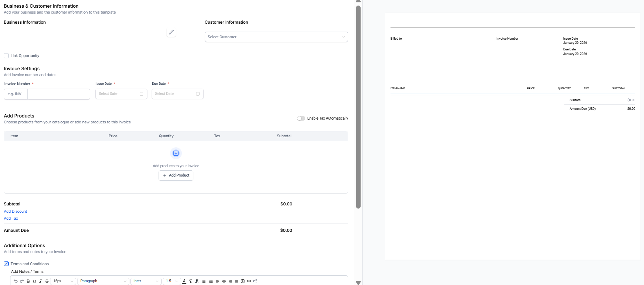644x285 pixels.
Task: Toggle bold formatting in the notes editor
Action: pos(28,281)
